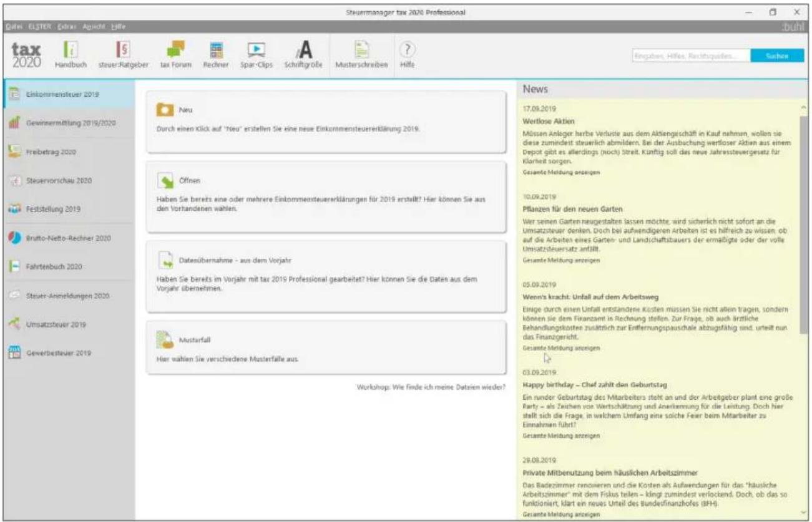Open Gewinnermittlung 2019/2020 module
812x522 pixels.
point(67,122)
